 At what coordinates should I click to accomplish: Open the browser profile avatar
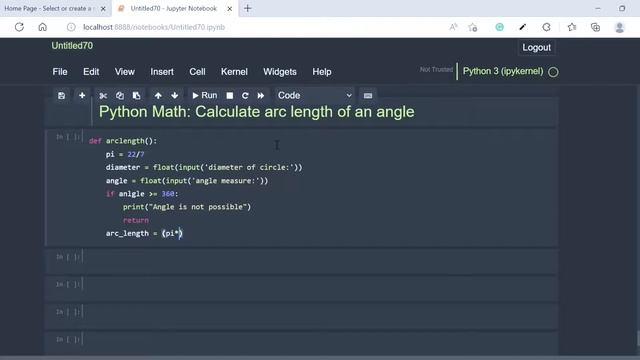tap(620, 27)
